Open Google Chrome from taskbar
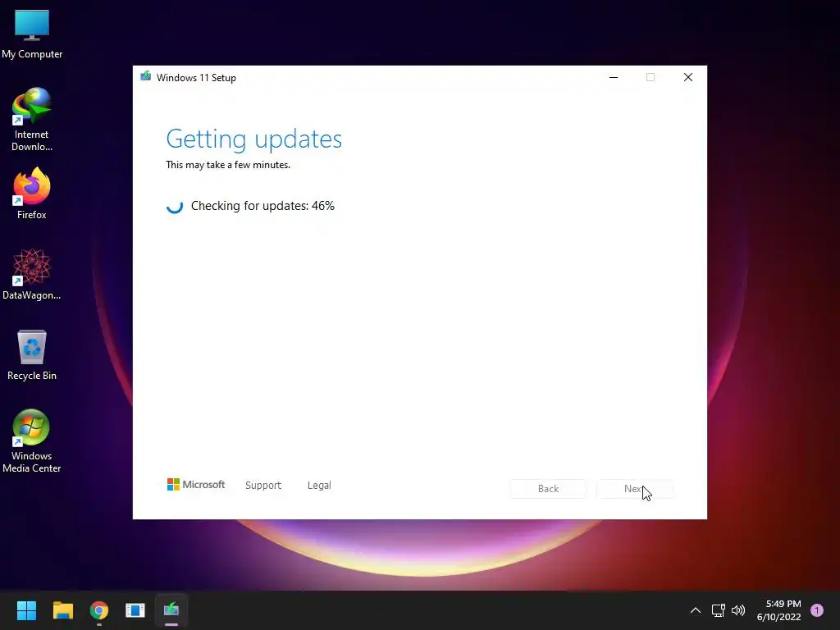This screenshot has height=630, width=840. tap(99, 610)
